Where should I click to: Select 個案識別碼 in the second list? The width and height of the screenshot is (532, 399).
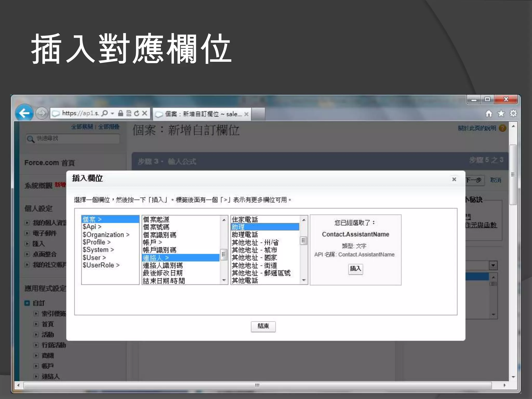[x=181, y=235]
